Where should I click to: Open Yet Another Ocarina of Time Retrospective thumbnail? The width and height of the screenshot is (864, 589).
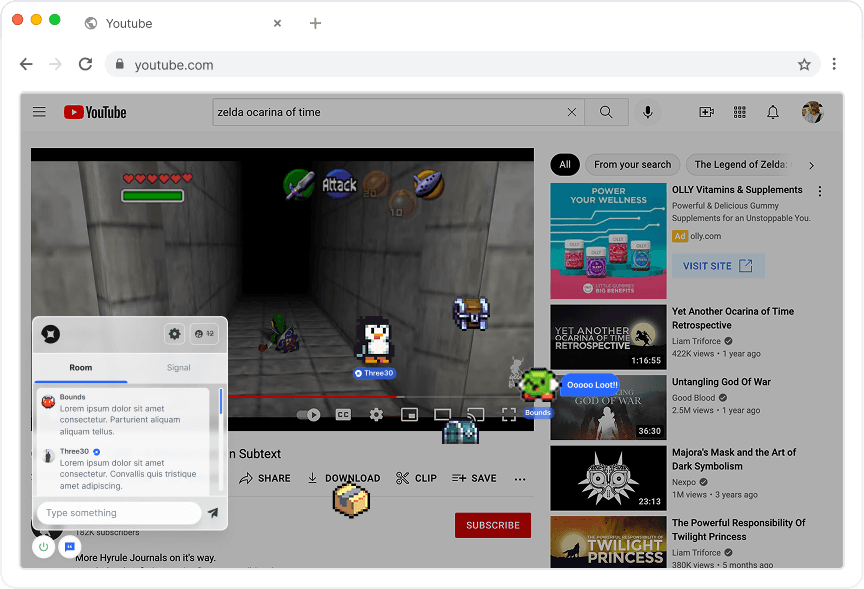[x=608, y=337]
